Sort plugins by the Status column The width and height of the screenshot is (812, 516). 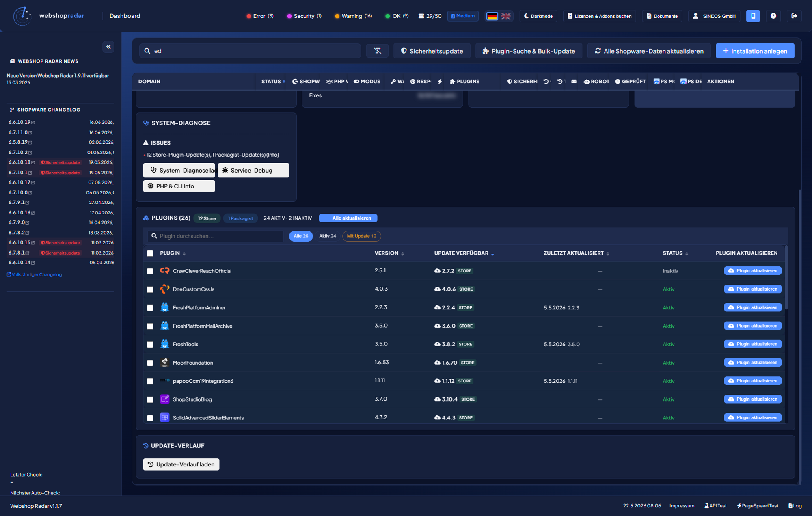(x=676, y=253)
